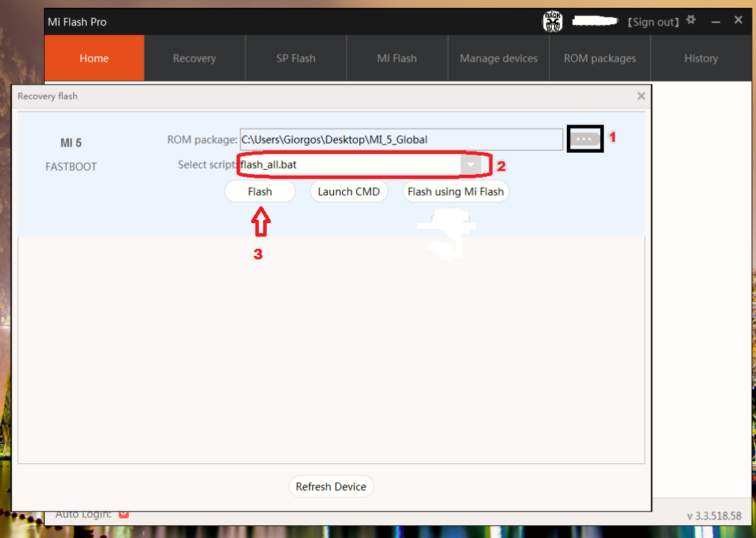
Task: Click the Sign out link
Action: click(654, 21)
